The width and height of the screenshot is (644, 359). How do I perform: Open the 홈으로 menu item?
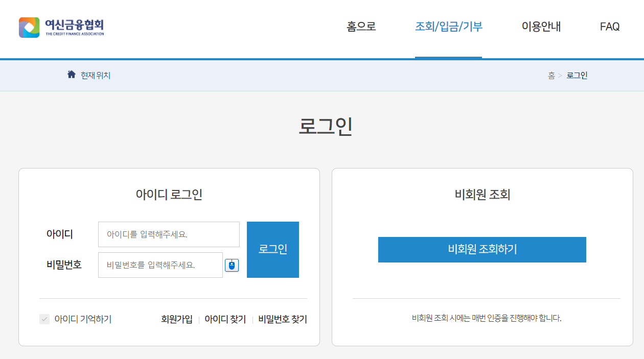pyautogui.click(x=360, y=28)
